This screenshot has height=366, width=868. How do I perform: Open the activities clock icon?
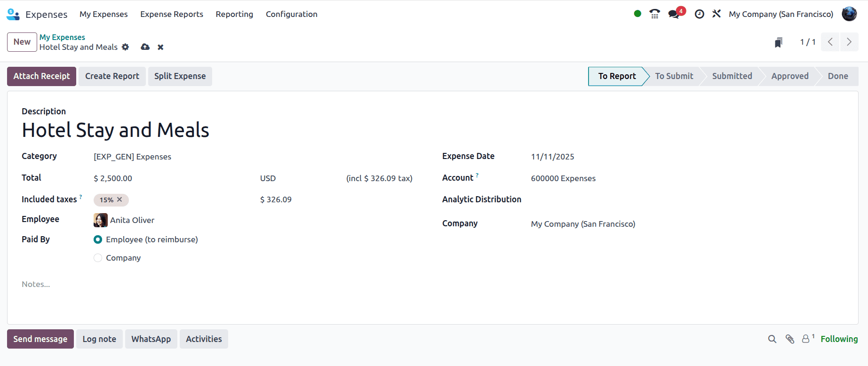tap(700, 14)
